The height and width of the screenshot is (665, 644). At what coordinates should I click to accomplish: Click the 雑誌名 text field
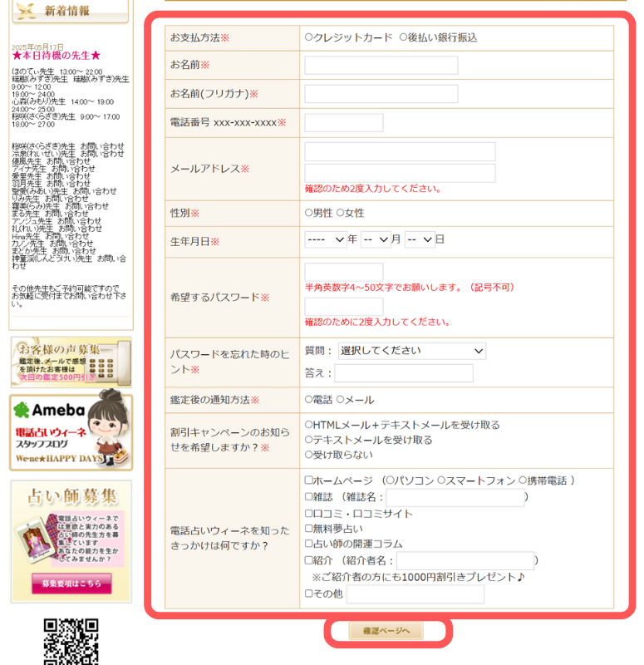455,497
